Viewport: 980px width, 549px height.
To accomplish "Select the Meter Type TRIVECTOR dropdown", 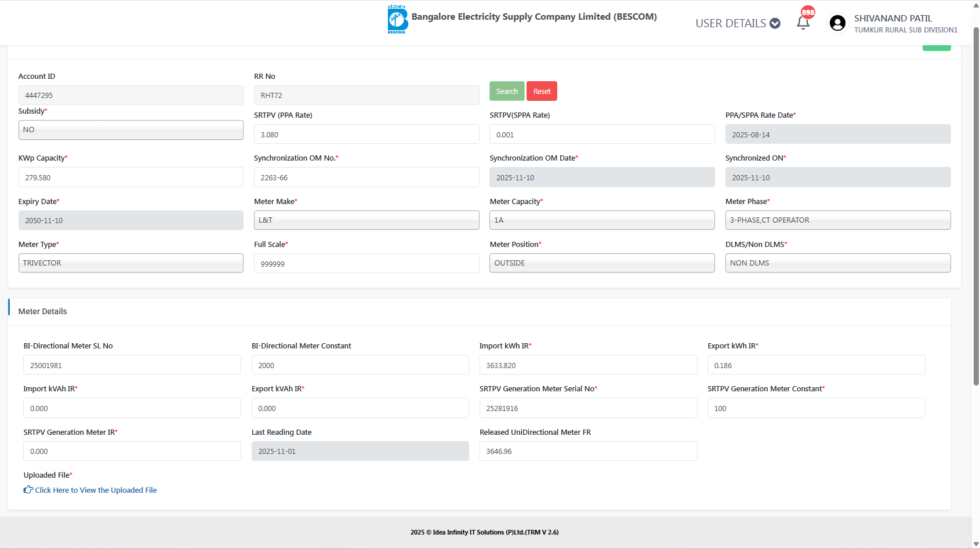I will 130,263.
